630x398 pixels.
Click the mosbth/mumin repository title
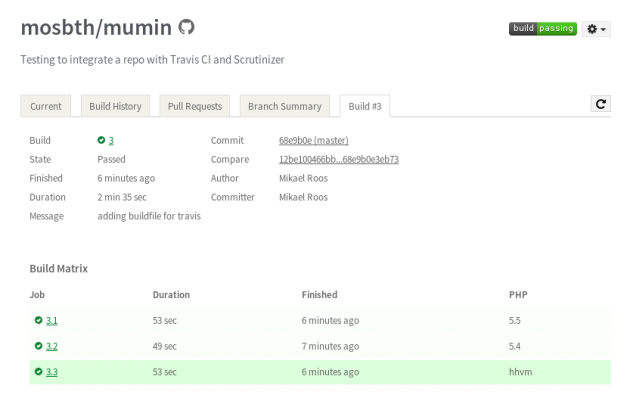96,28
